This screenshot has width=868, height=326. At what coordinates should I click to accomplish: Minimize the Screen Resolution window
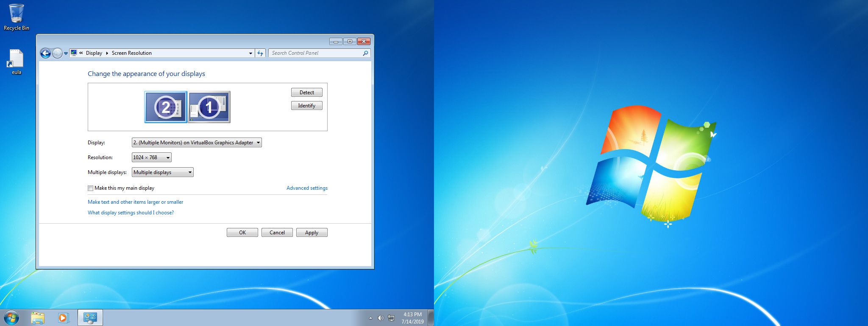pos(336,41)
